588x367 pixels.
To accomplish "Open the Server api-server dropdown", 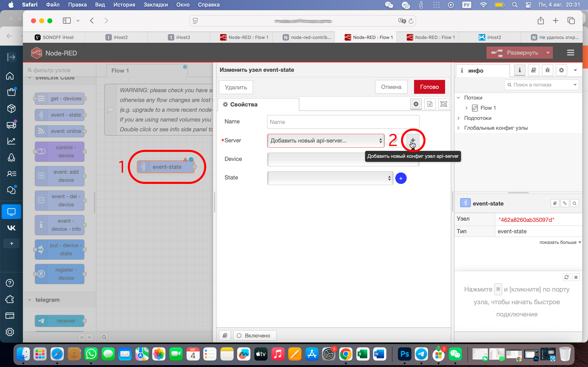I will pyautogui.click(x=326, y=140).
